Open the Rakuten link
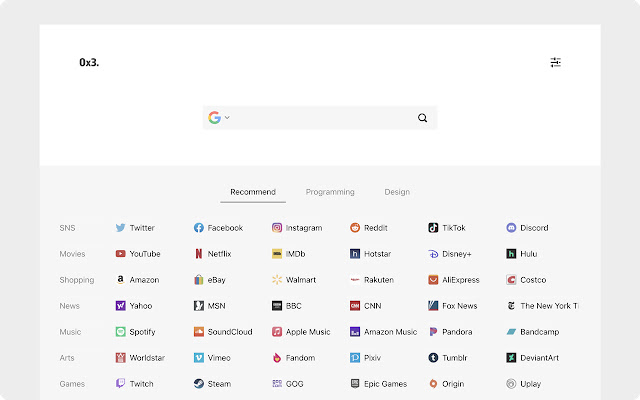Image resolution: width=640 pixels, height=400 pixels. pos(372,280)
